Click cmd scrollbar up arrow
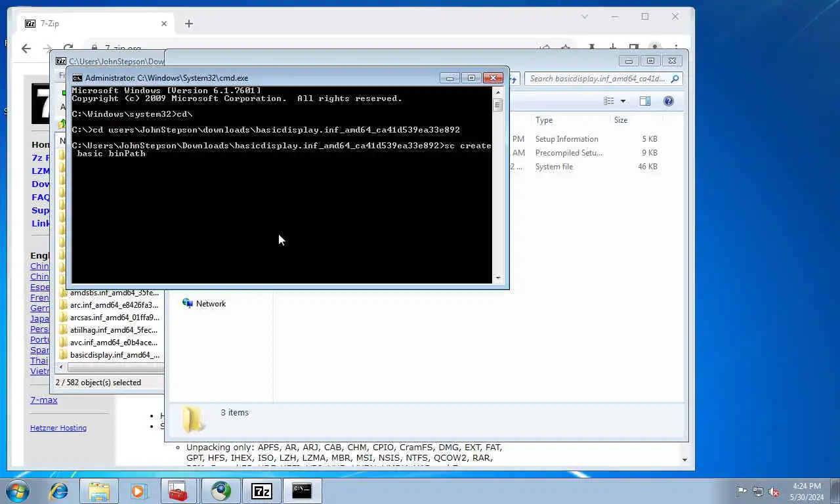840x504 pixels. (497, 93)
